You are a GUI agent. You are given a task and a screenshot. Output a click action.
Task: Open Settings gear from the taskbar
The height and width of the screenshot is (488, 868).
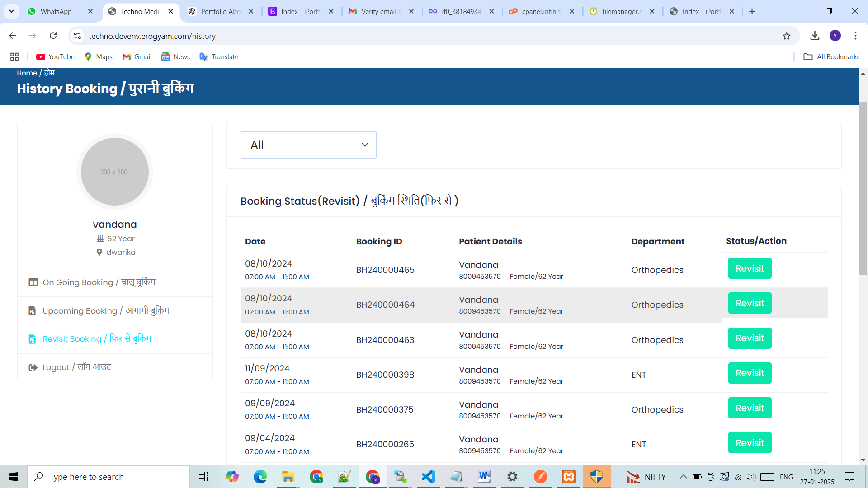pyautogui.click(x=512, y=477)
